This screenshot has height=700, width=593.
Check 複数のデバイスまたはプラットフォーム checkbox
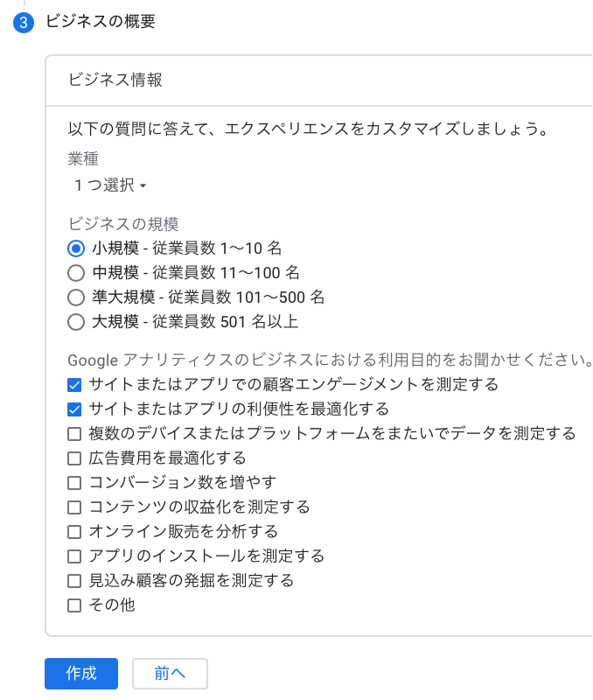point(74,433)
